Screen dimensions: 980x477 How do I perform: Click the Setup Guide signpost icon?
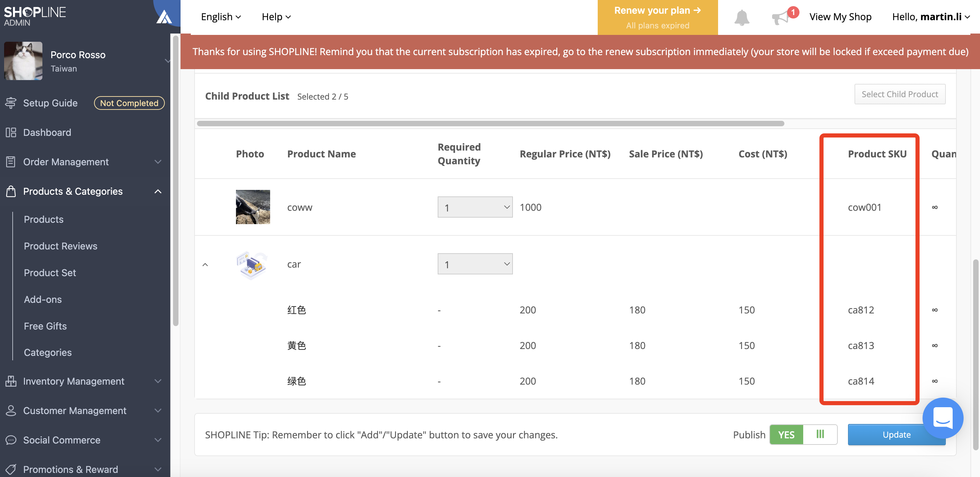click(11, 103)
